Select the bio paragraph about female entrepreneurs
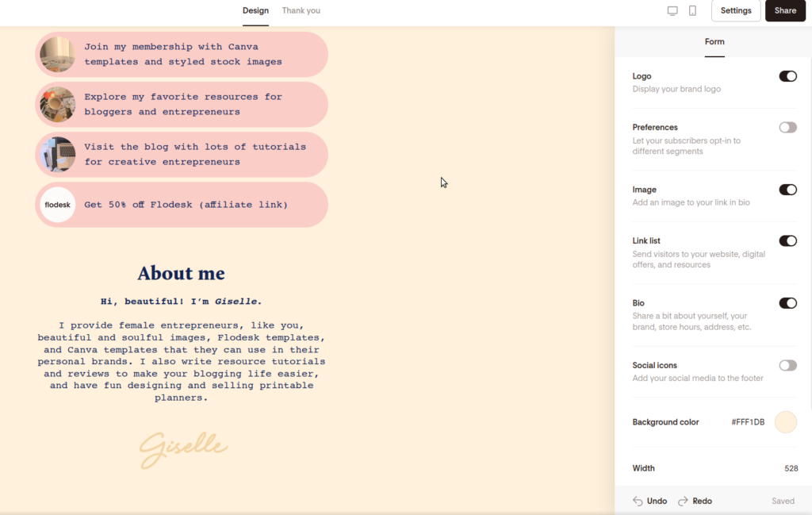This screenshot has width=812, height=515. (182, 362)
